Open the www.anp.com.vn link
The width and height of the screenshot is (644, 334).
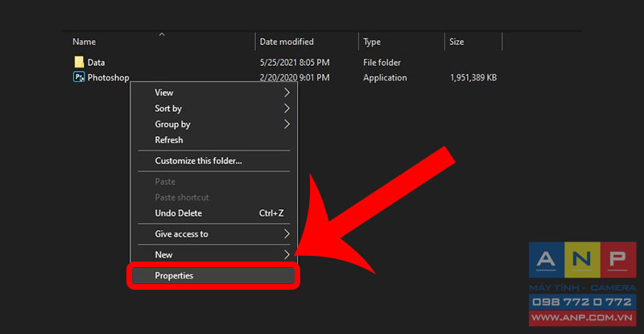click(x=582, y=318)
